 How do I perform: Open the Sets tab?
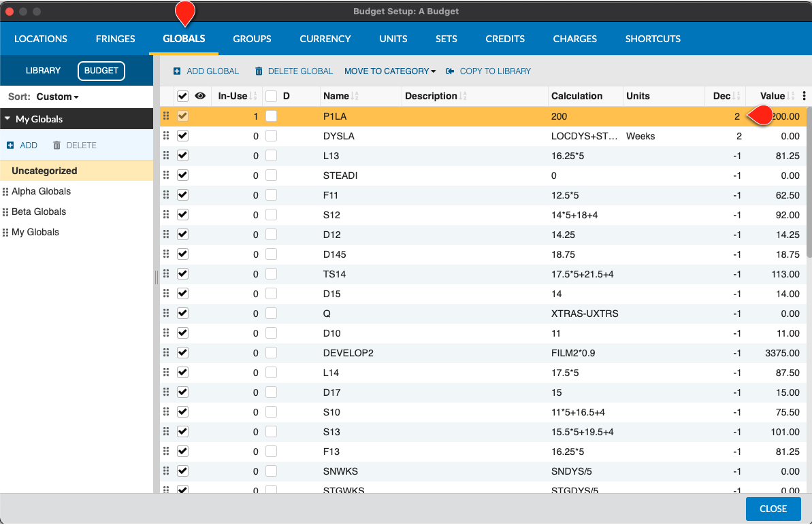coord(446,39)
